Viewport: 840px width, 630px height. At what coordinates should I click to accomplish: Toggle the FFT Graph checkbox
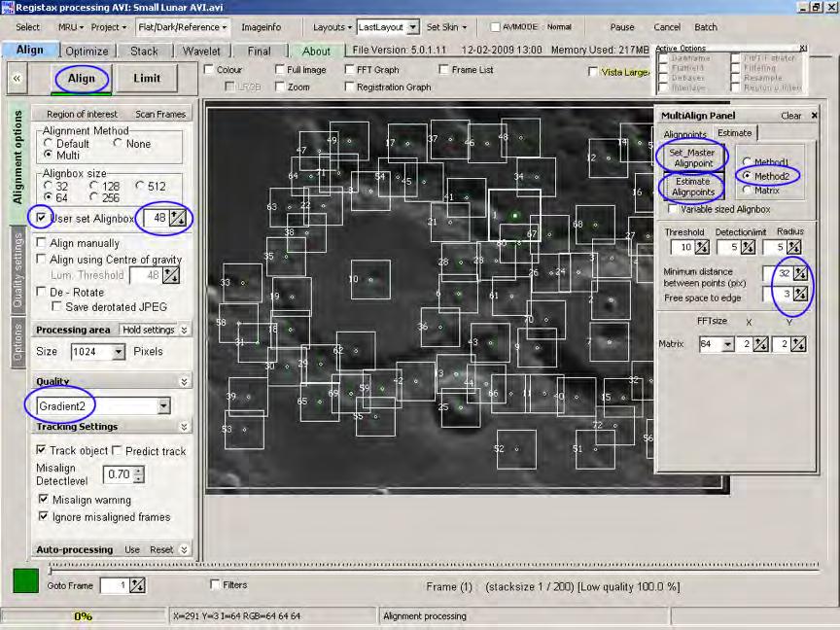(x=349, y=70)
